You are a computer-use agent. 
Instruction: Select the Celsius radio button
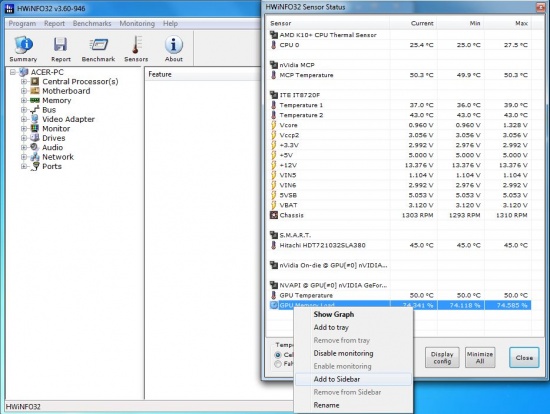click(278, 355)
